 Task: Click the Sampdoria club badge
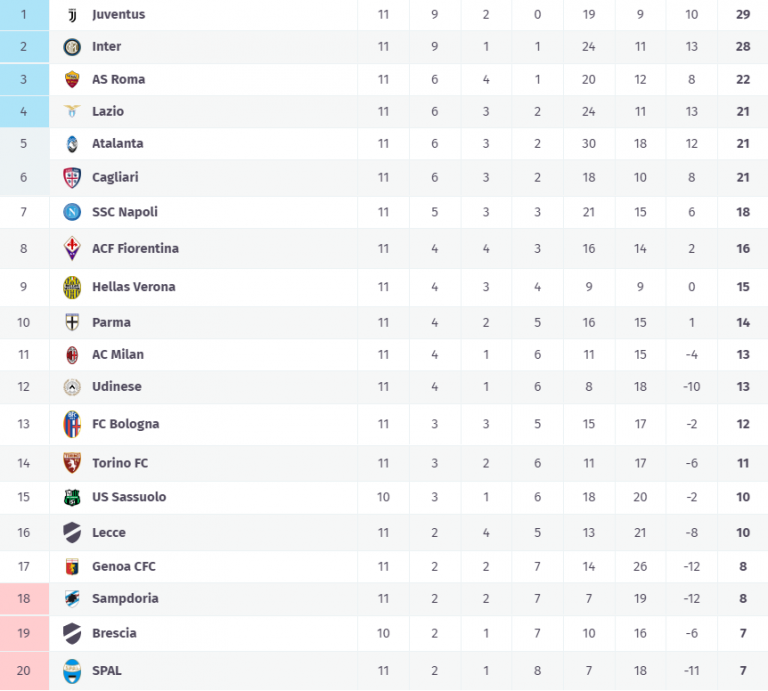[72, 598]
